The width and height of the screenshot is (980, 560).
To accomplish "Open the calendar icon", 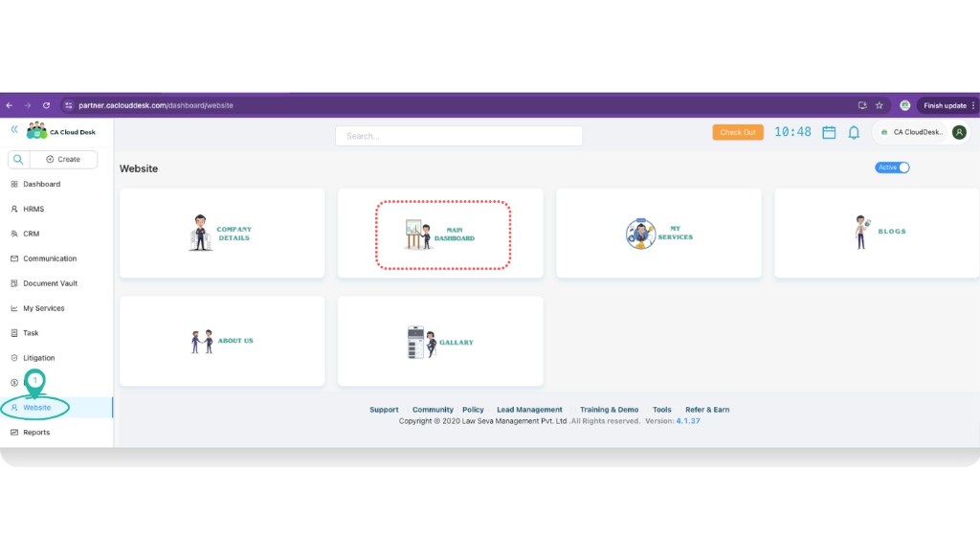I will [x=829, y=132].
